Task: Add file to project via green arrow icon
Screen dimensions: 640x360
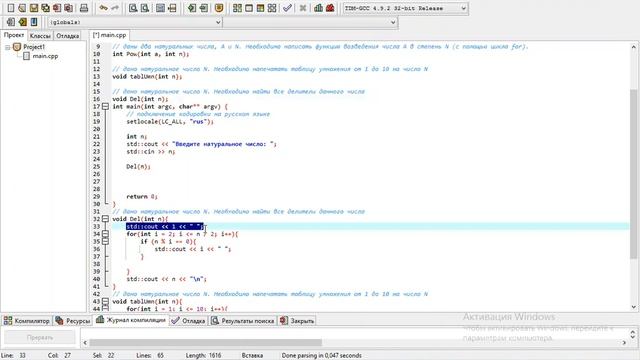Action: point(191,8)
